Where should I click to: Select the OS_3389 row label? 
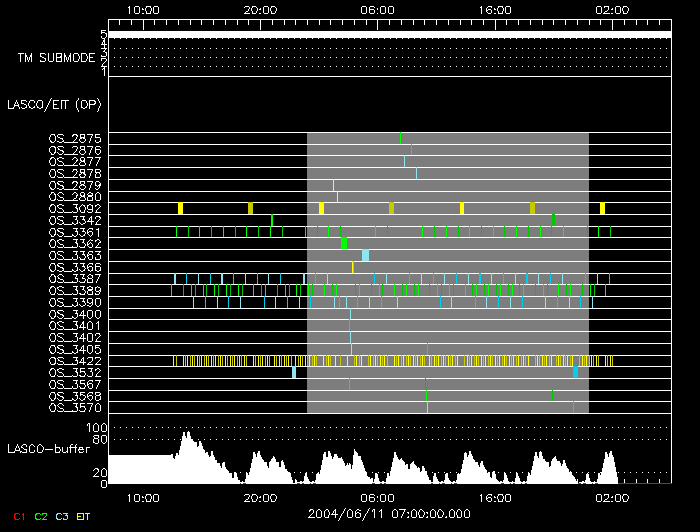[75, 290]
